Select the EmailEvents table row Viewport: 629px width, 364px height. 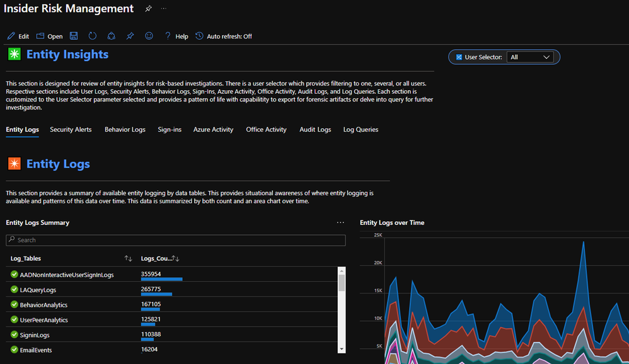171,350
